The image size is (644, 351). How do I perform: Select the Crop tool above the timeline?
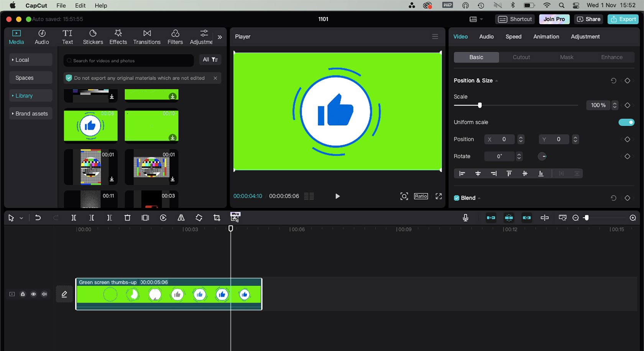click(217, 218)
